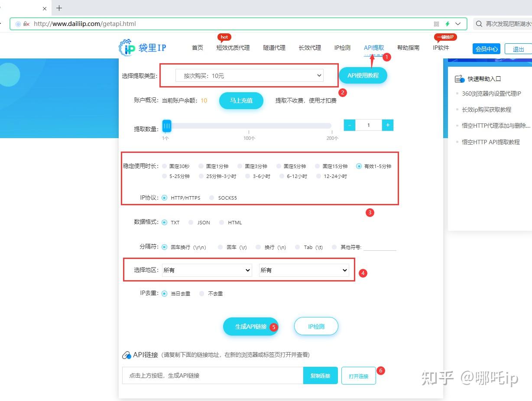Click the 其他符号 custom separator field
This screenshot has width=532, height=401.
point(380,246)
